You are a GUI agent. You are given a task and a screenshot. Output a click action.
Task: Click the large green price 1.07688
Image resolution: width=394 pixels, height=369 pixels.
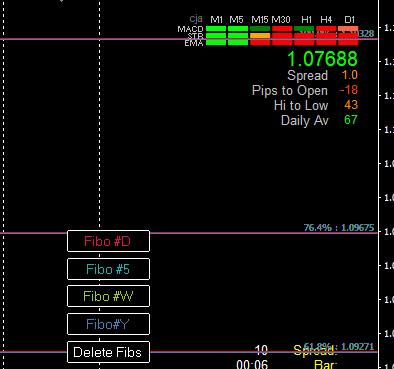(322, 59)
